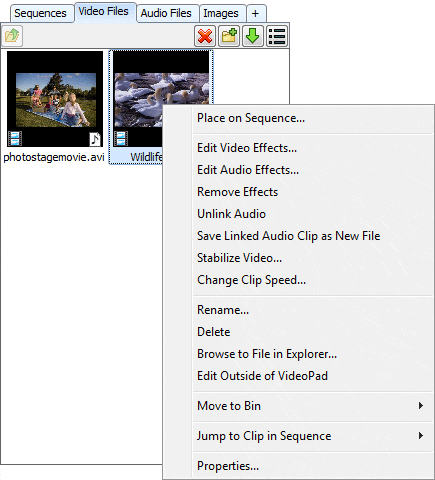Click the red X delete clip icon
The image size is (435, 480).
(205, 36)
